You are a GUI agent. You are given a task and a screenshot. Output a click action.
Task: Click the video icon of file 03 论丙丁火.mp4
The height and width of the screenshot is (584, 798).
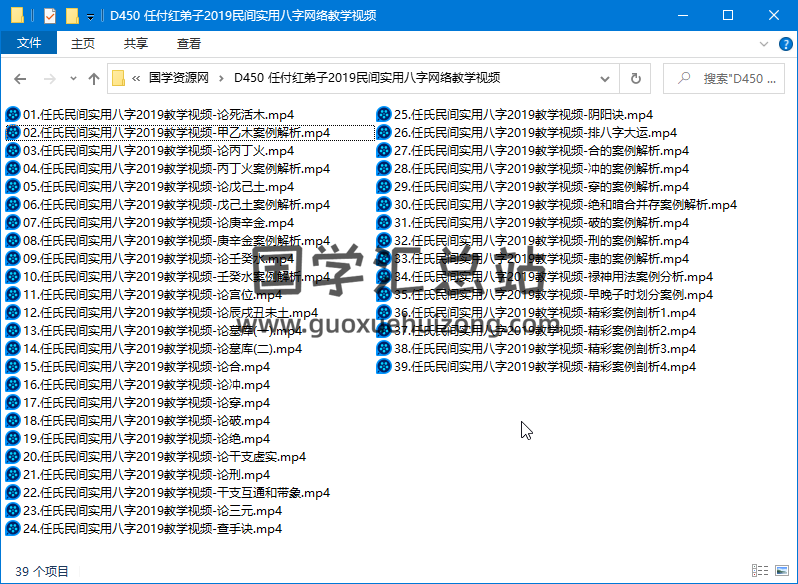click(13, 151)
